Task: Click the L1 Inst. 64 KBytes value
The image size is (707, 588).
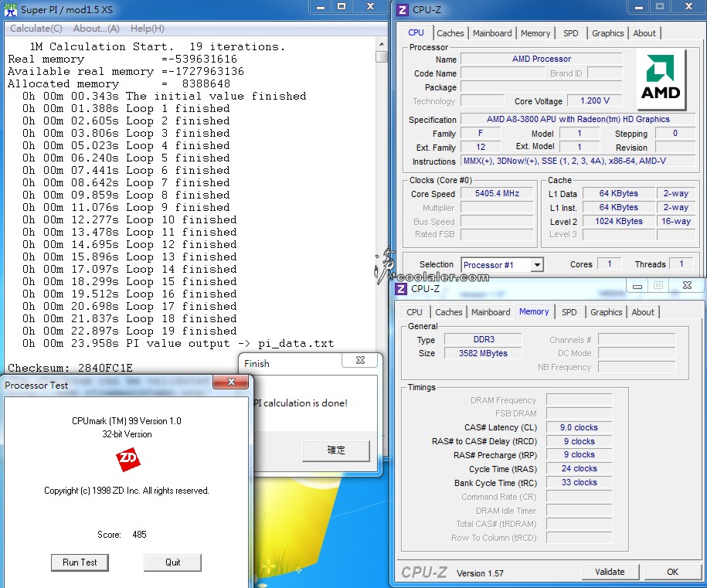Action: 619,207
